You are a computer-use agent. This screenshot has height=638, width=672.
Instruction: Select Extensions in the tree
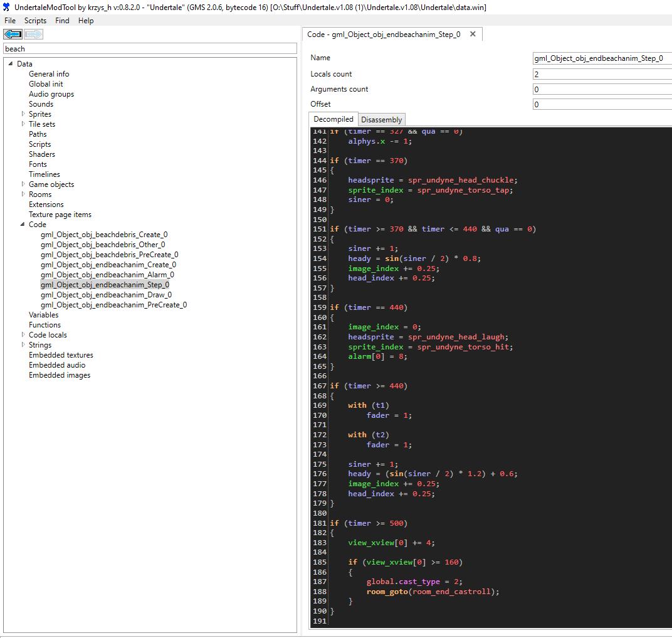pyautogui.click(x=46, y=204)
